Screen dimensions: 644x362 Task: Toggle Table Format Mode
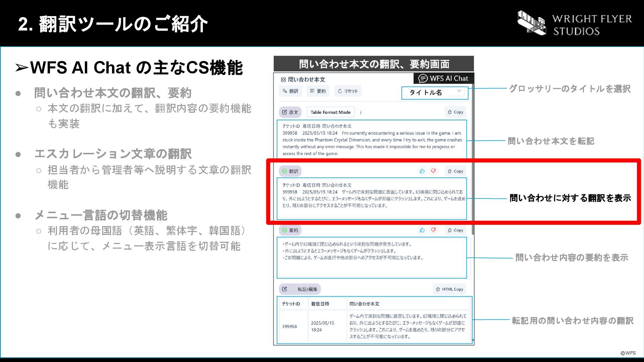pos(330,112)
